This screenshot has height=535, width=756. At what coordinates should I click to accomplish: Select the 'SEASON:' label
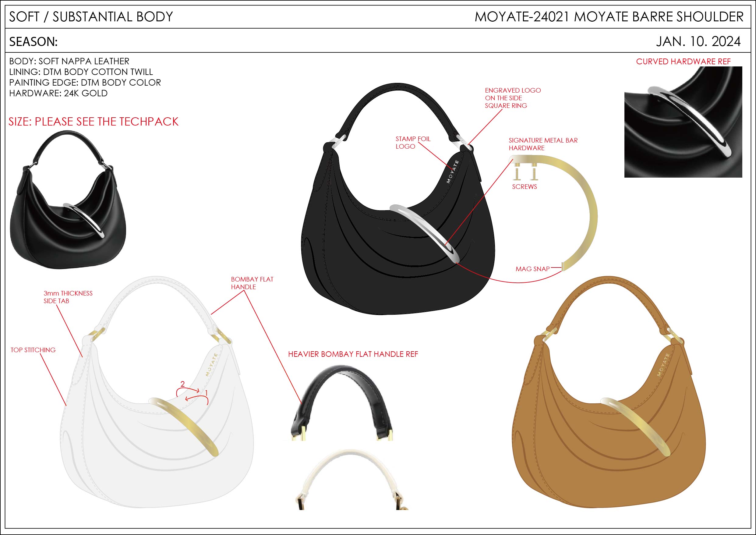(33, 42)
